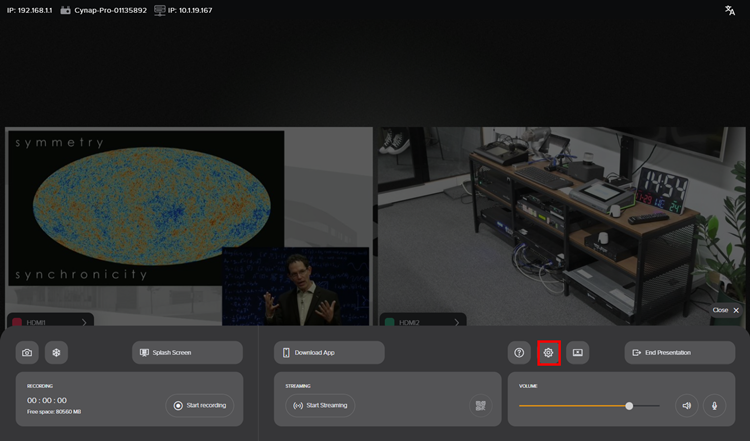The height and width of the screenshot is (441, 750).
Task: Click the Free space: 80560 MB text
Action: 54,412
